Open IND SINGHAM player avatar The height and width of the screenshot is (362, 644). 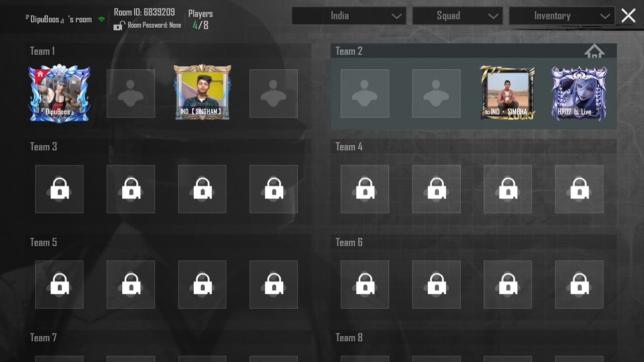(202, 93)
